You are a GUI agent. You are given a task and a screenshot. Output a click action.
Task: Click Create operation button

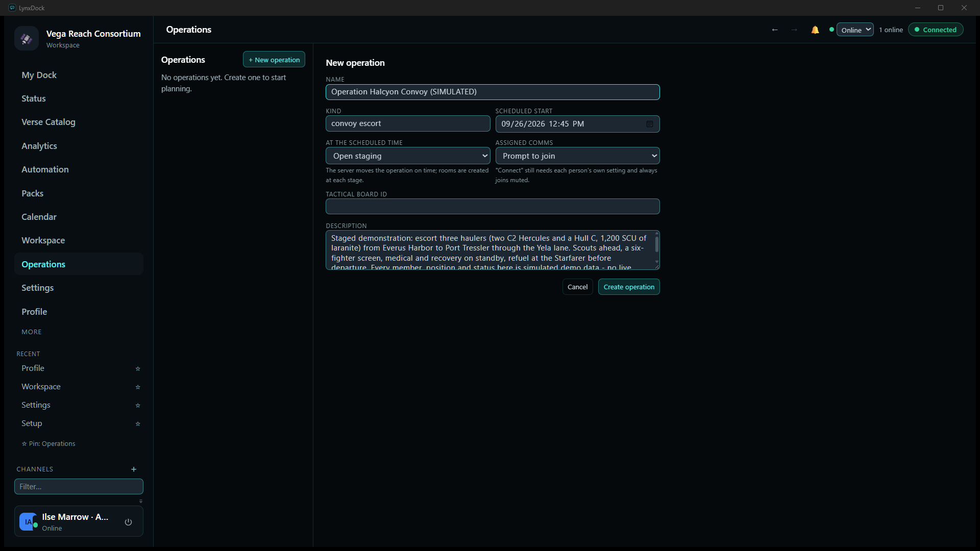click(629, 287)
